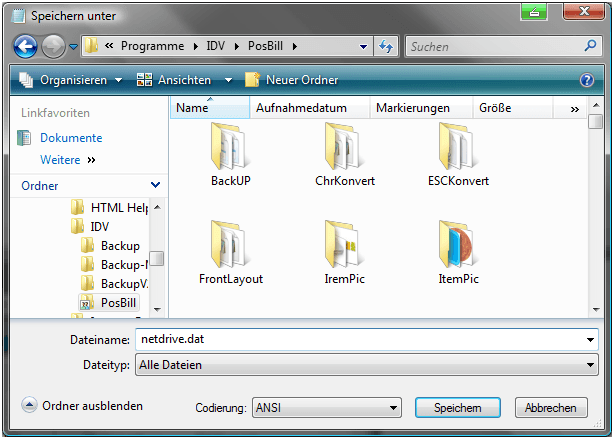Open Dokumente in Linkfavoriten
The height and width of the screenshot is (439, 614).
(x=71, y=138)
